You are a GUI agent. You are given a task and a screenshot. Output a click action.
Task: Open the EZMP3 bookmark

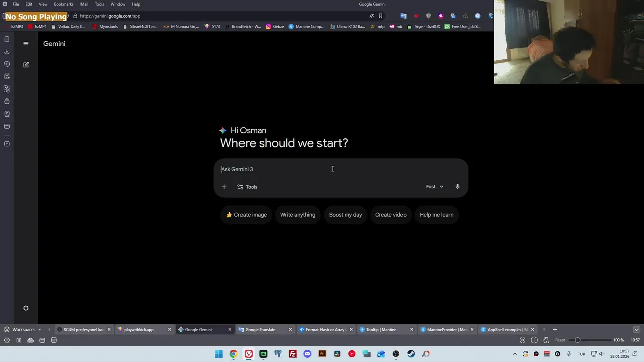click(14, 27)
